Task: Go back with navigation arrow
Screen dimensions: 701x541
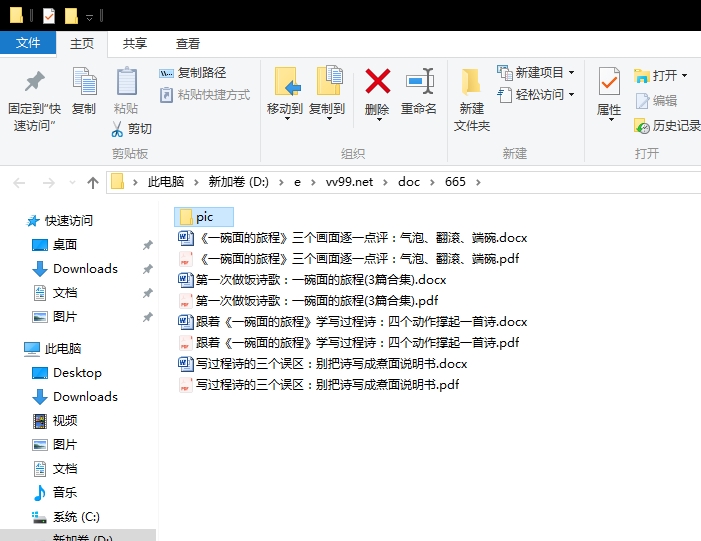Action: coord(19,182)
